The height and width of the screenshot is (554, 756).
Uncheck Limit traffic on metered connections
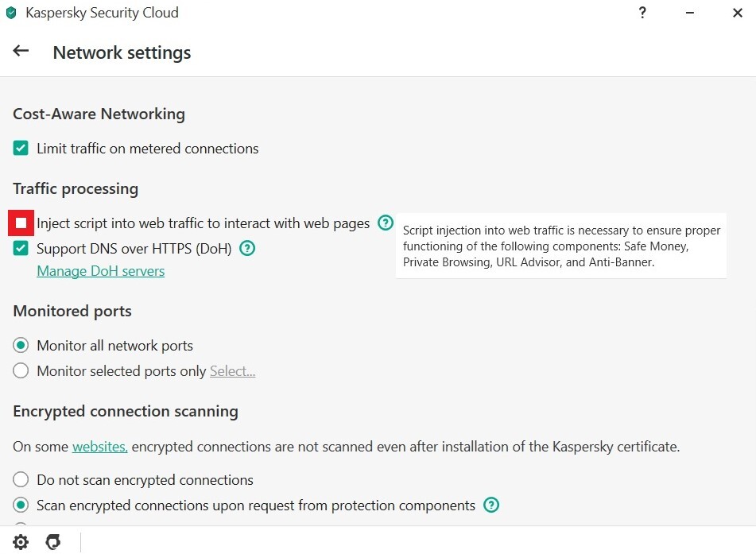pyautogui.click(x=21, y=148)
